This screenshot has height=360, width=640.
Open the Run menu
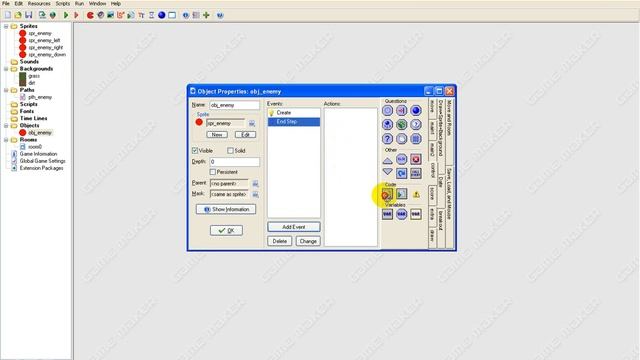tap(79, 3)
